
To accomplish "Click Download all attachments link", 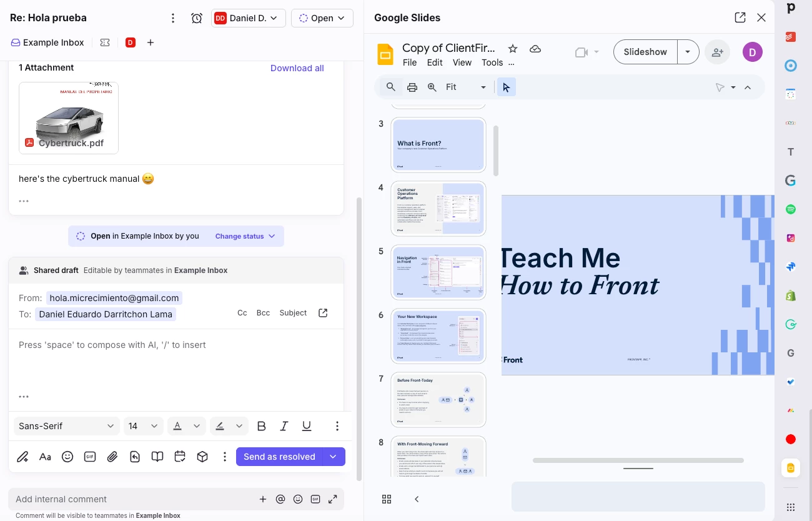I will [297, 68].
